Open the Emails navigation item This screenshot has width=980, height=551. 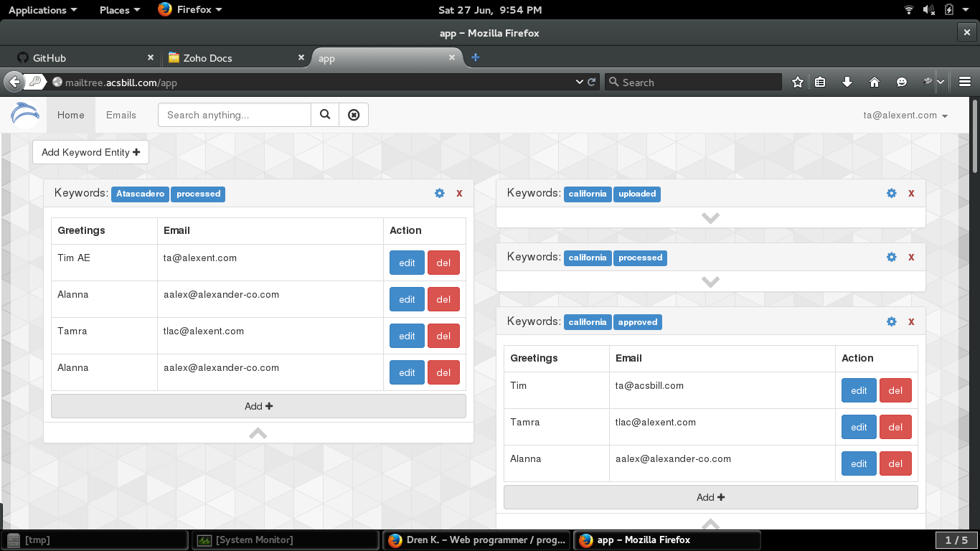pos(121,115)
